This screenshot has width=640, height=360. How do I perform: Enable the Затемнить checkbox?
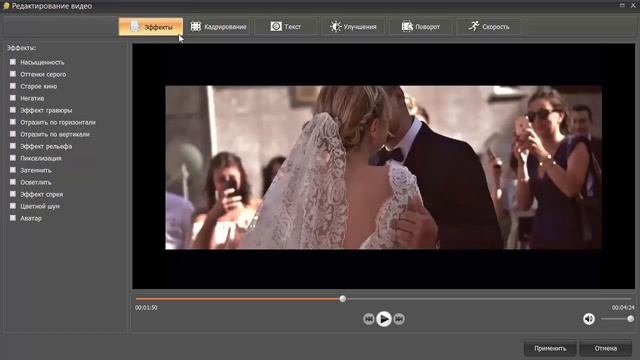tap(13, 170)
